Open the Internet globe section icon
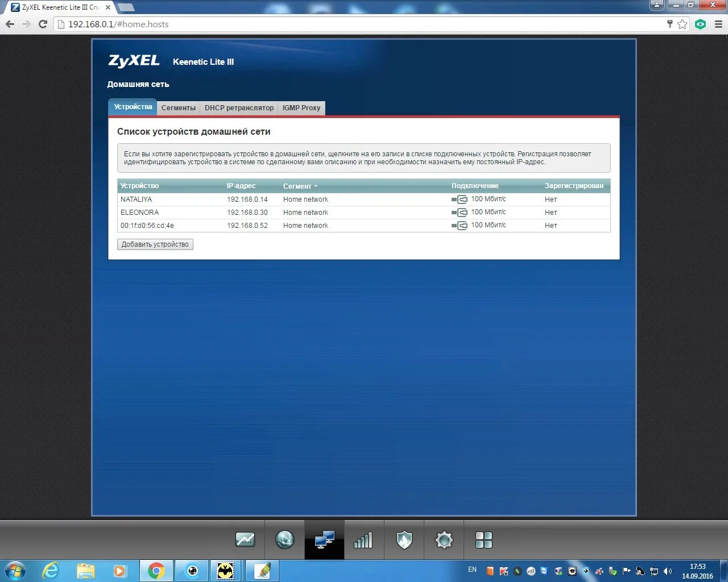 (285, 539)
